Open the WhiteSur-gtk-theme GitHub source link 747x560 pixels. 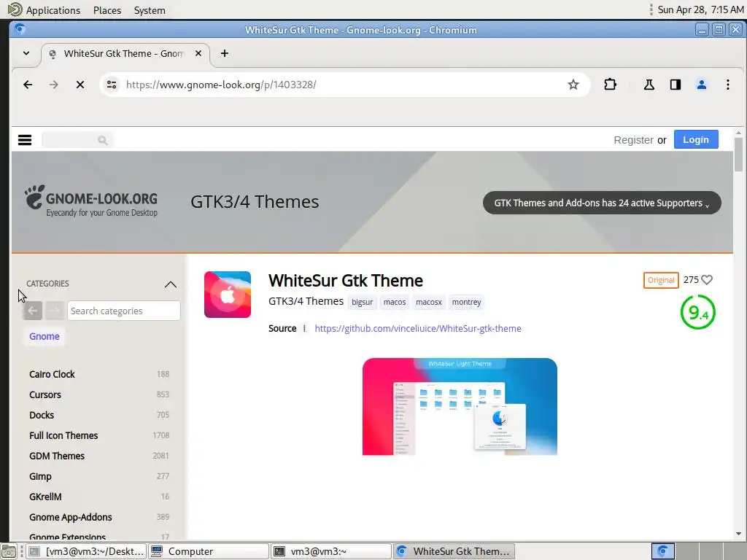[x=418, y=329]
